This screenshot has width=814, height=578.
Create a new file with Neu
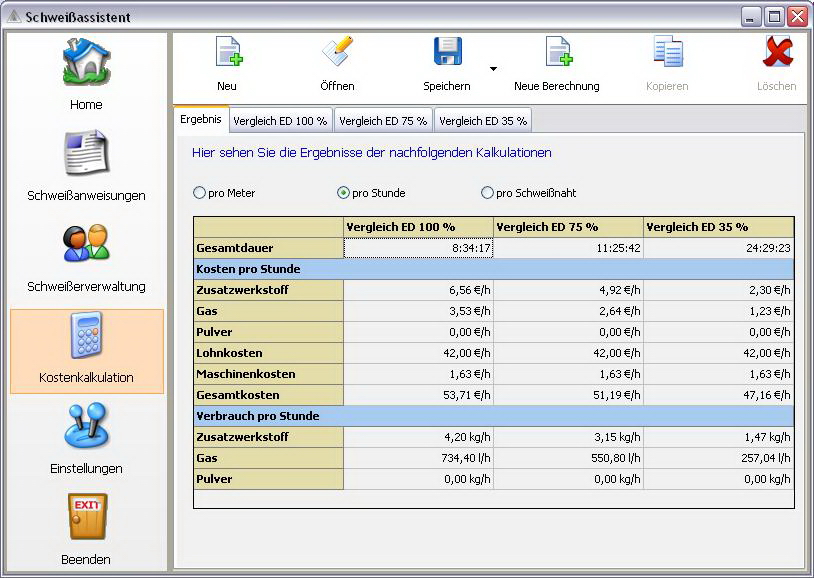[x=227, y=53]
